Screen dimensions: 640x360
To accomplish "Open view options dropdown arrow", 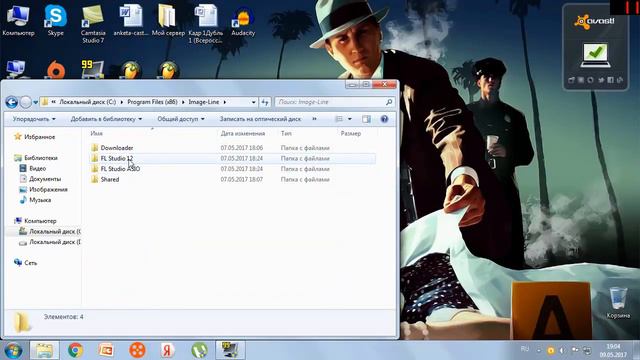I will (x=350, y=119).
